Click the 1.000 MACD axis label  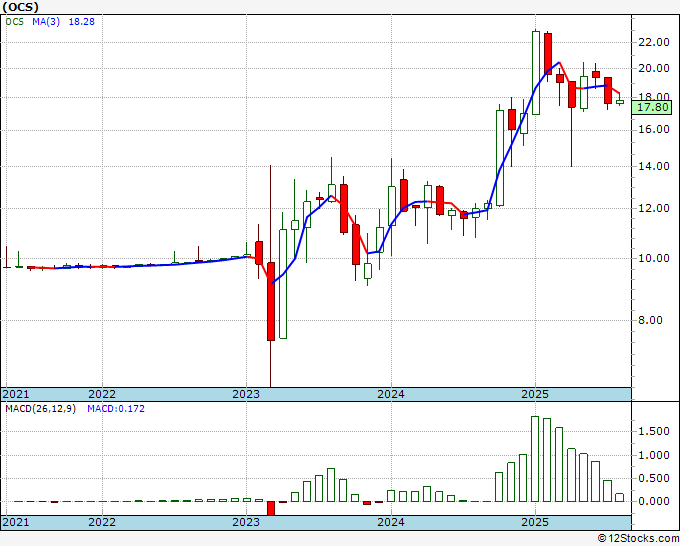tap(654, 455)
